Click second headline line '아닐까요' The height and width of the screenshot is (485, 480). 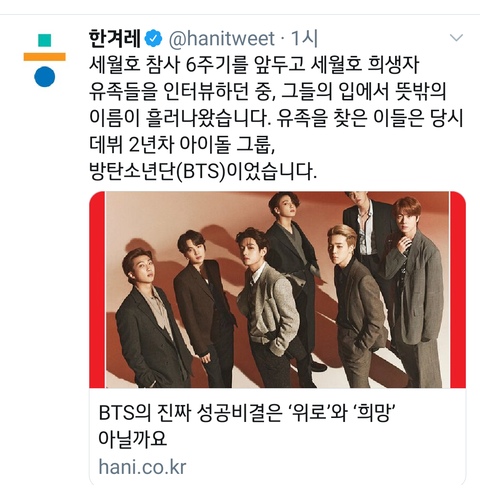(x=133, y=439)
